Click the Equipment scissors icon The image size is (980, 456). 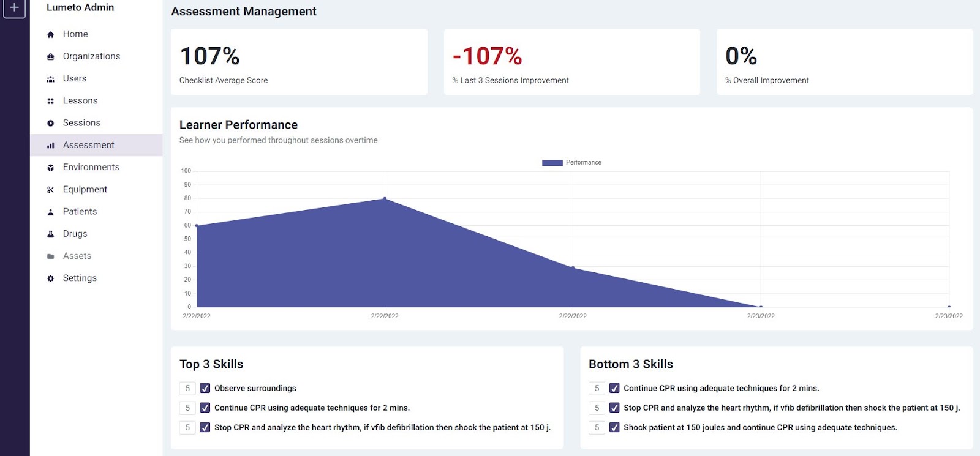[51, 190]
